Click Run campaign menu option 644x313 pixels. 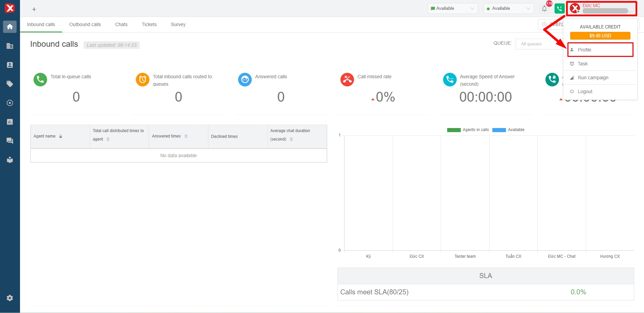(593, 78)
